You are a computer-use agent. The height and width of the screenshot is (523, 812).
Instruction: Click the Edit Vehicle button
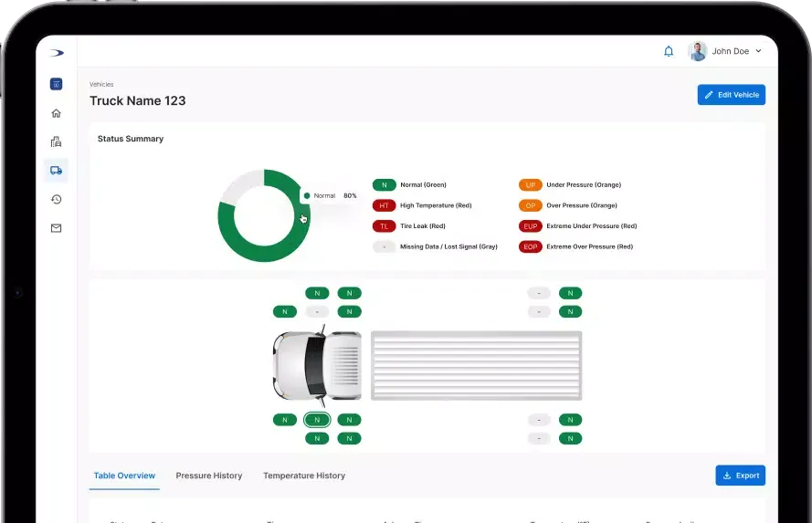(731, 95)
